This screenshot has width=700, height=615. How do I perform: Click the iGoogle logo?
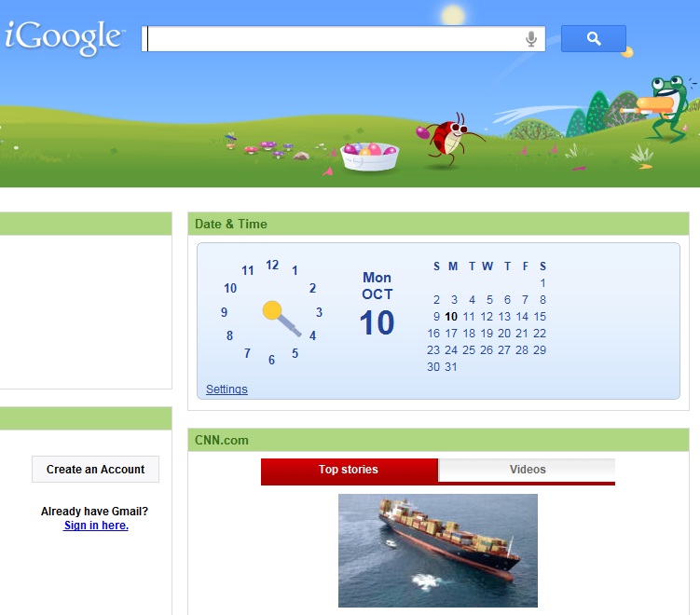(63, 37)
